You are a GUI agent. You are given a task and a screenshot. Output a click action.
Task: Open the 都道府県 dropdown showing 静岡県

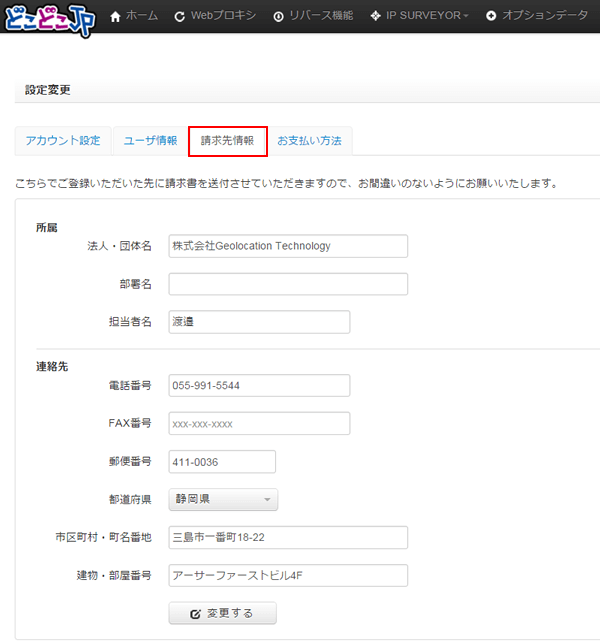click(223, 499)
